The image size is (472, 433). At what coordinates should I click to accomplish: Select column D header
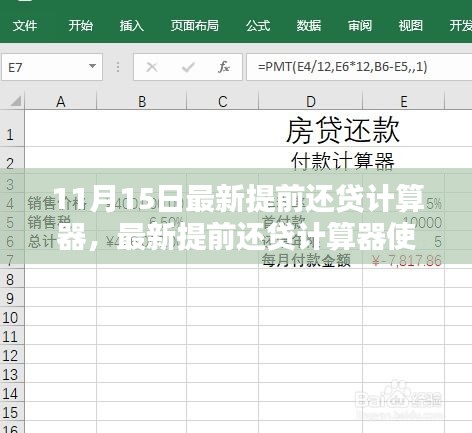coord(311,101)
